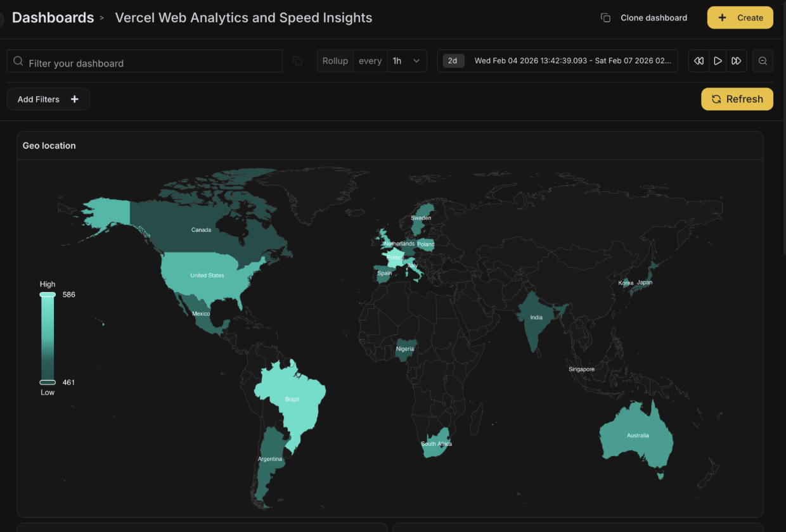Image resolution: width=786 pixels, height=532 pixels.
Task: Click the Singapore map label
Action: pos(581,369)
